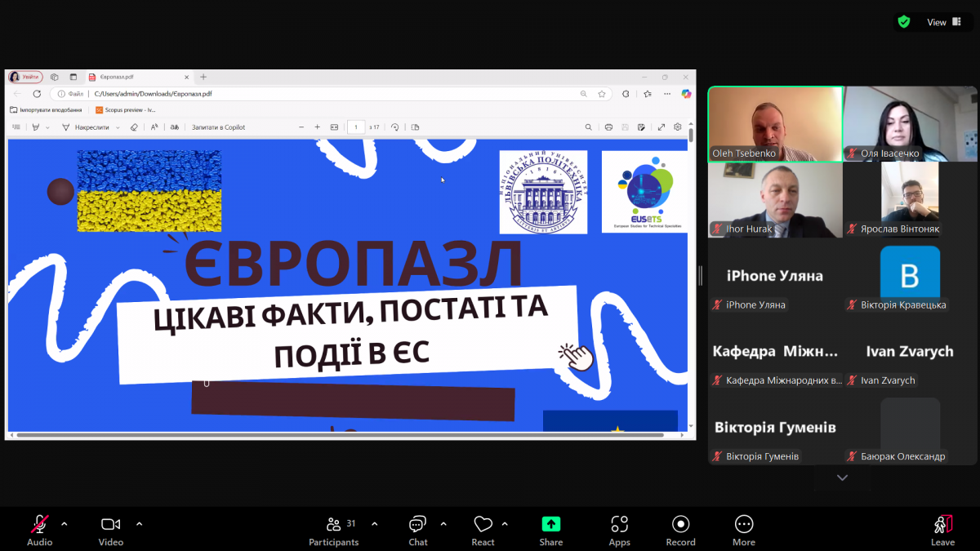Select the eraser tool for PDF annotations
The image size is (980, 551).
click(135, 127)
